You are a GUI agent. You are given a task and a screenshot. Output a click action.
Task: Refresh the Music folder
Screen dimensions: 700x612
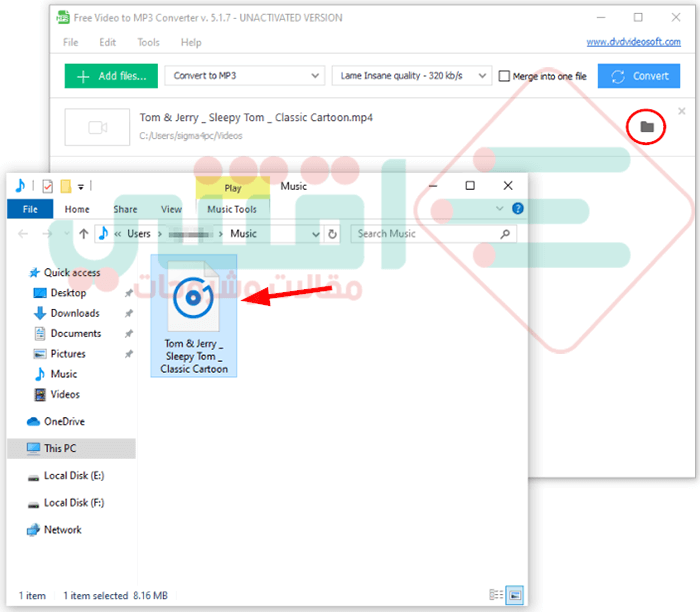tap(332, 234)
